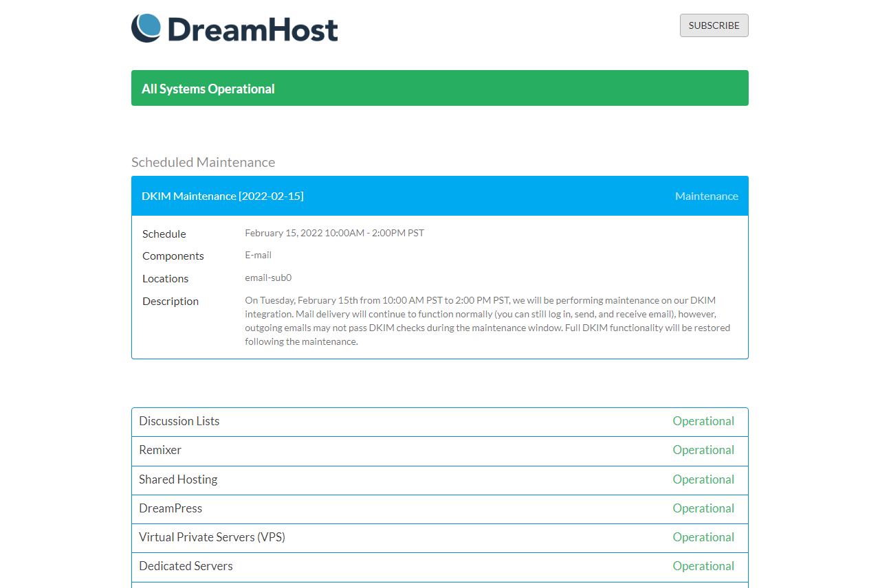Select the Dedicated Servers row
Image resolution: width=880 pixels, height=588 pixels.
[440, 567]
